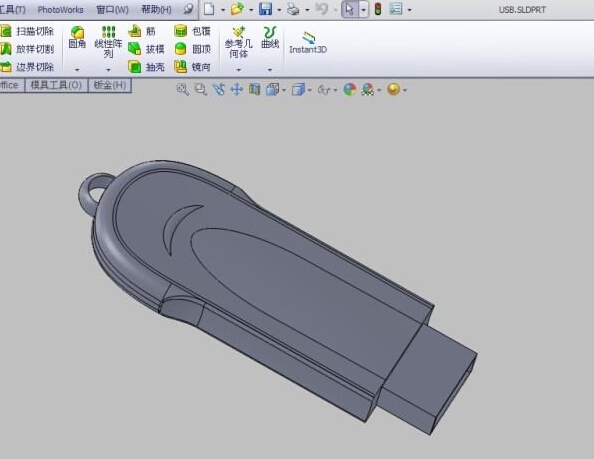Viewport: 594px width, 459px height.
Task: Toggle the Section View icon
Action: click(x=255, y=90)
